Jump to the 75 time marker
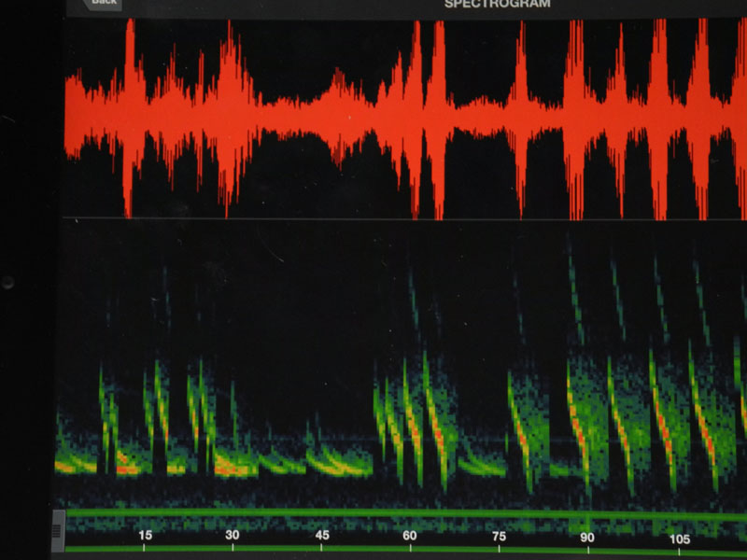Screen dimensions: 747x560 coord(499,537)
